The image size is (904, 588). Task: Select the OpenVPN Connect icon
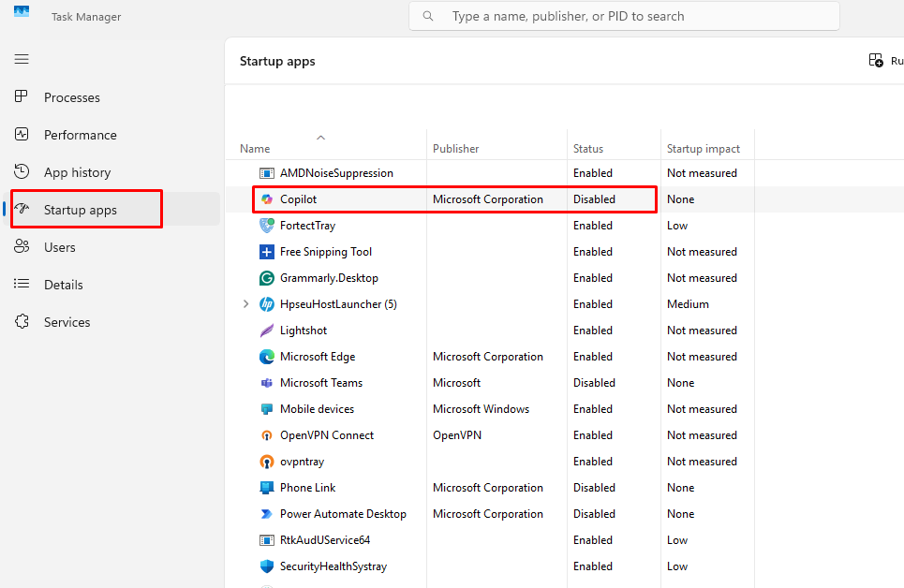[265, 434]
